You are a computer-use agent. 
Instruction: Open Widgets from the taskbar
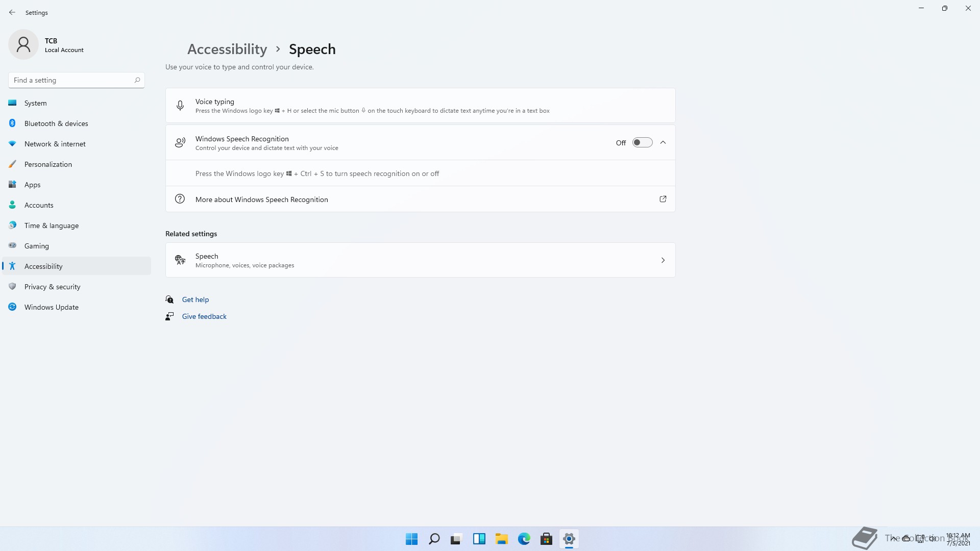tap(479, 539)
